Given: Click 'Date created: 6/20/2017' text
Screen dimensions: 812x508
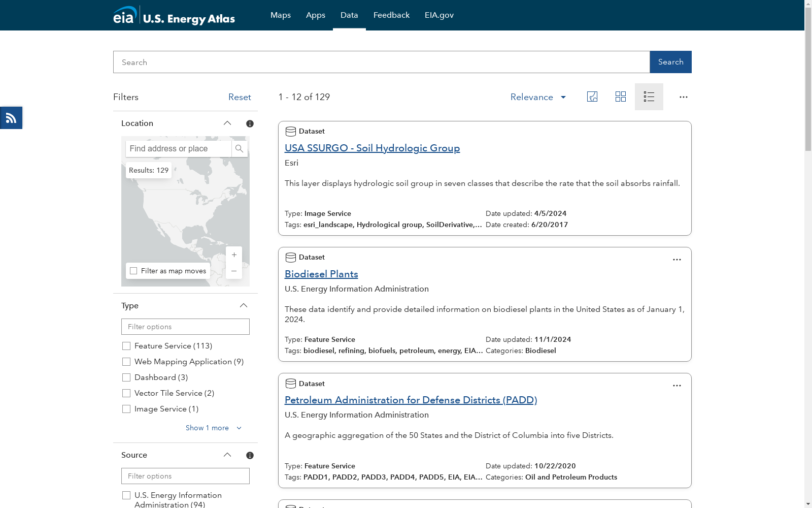Looking at the screenshot, I should 527,225.
